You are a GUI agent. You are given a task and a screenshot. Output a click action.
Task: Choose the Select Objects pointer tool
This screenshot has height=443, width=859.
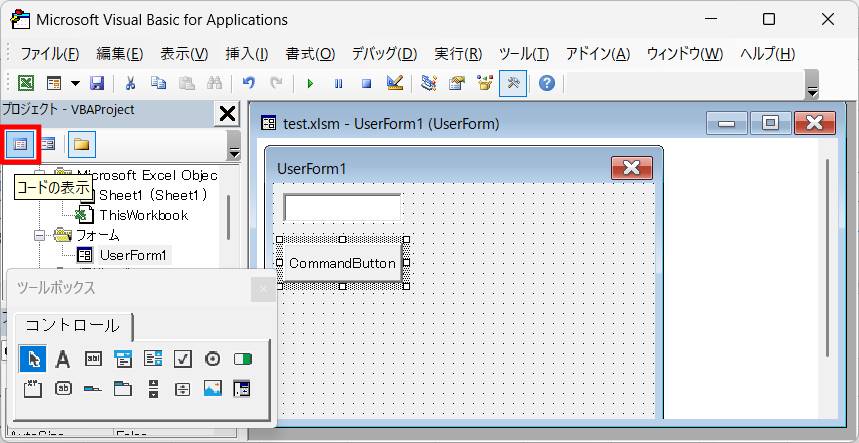coord(33,359)
